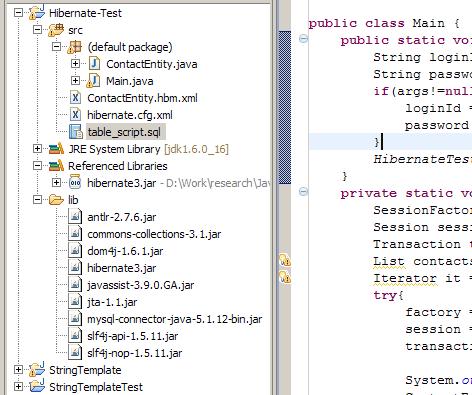The image size is (472, 395).
Task: Select hibernate.cfg.xml file
Action: [x=130, y=115]
